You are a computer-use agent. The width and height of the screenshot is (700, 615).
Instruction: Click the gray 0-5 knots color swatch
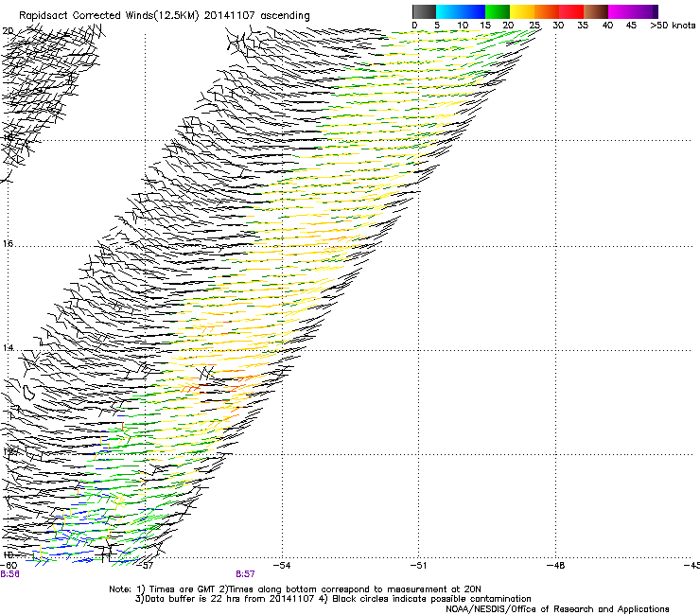click(424, 11)
